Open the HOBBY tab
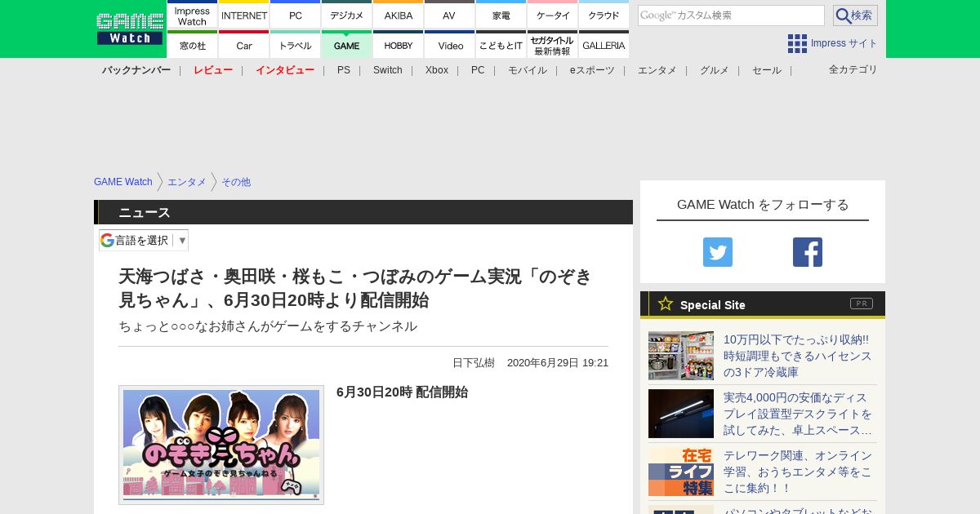980x514 pixels. (399, 45)
